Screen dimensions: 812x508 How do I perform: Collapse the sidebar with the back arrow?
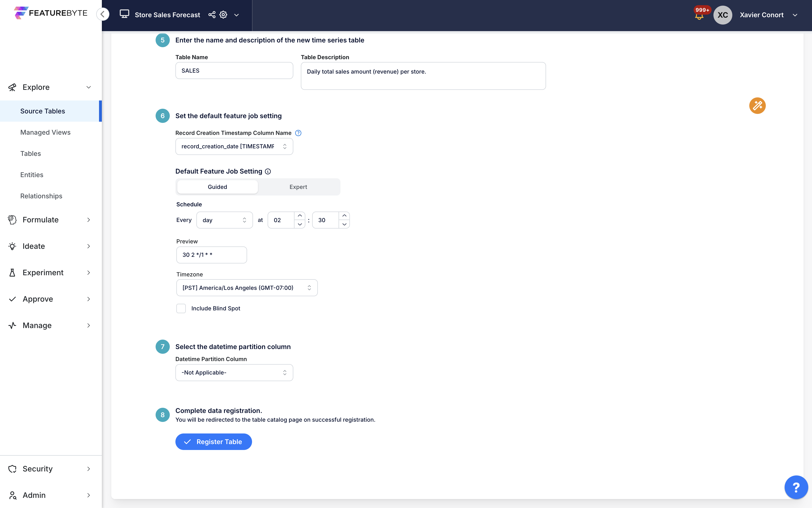pyautogui.click(x=103, y=14)
